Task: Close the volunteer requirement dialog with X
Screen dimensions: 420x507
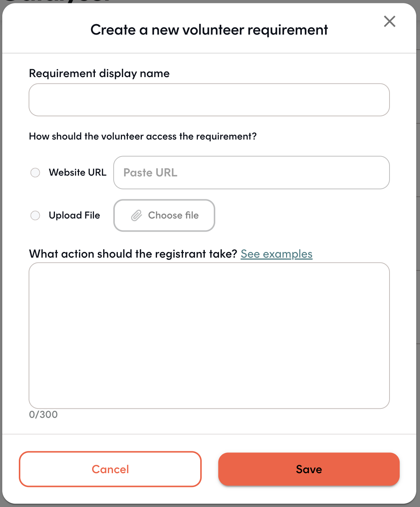Action: tap(390, 21)
